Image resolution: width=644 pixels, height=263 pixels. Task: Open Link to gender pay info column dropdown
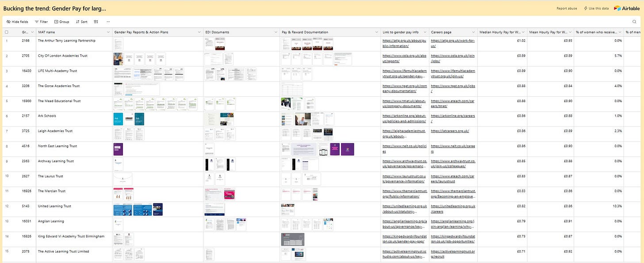tap(425, 32)
